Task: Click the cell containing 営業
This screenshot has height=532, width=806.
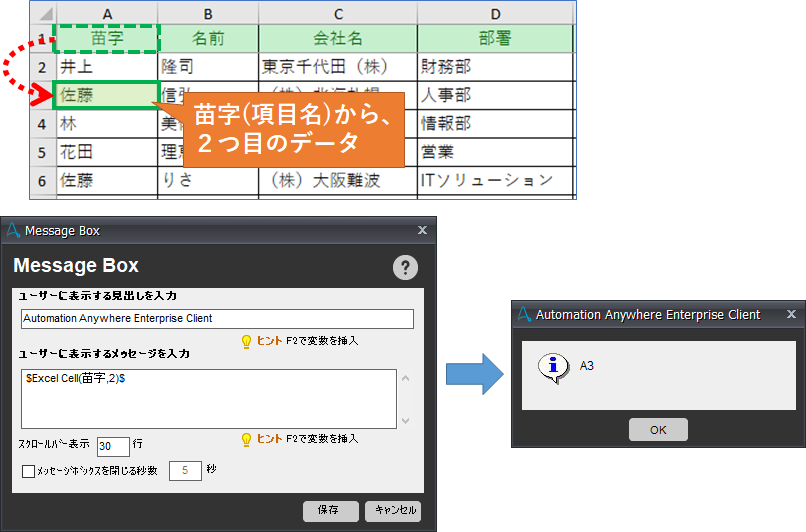Action: pyautogui.click(x=495, y=152)
